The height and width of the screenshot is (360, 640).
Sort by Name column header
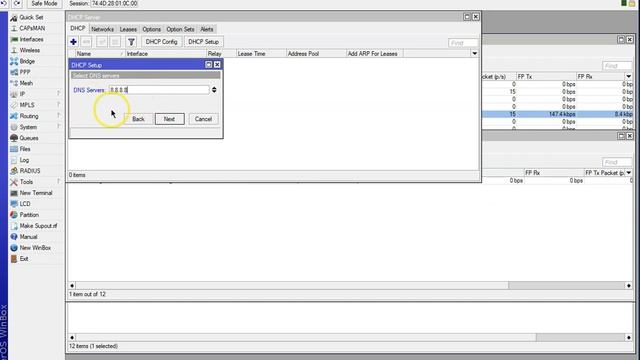point(99,54)
